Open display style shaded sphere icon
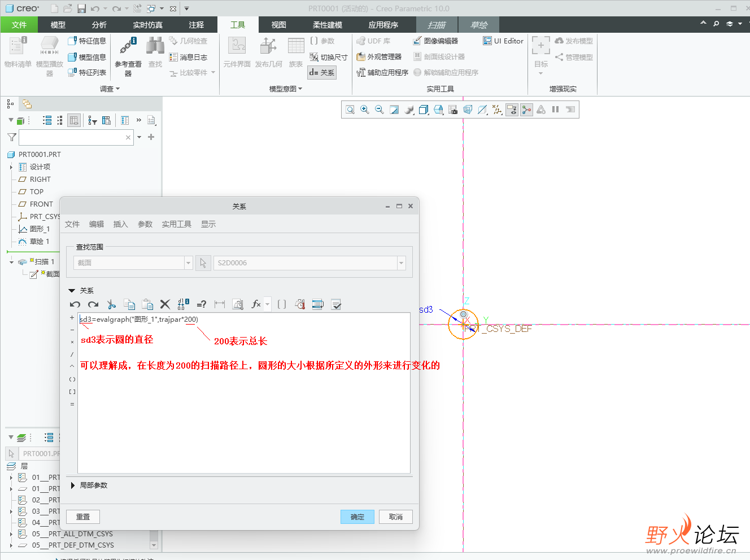The image size is (750, 560). [409, 110]
